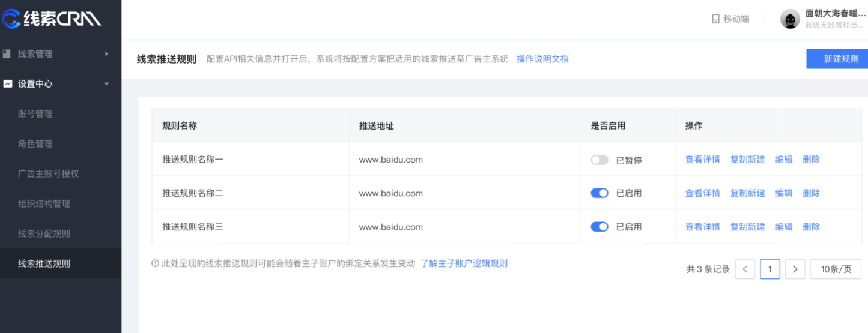Delete 推送规则名称二

(811, 193)
